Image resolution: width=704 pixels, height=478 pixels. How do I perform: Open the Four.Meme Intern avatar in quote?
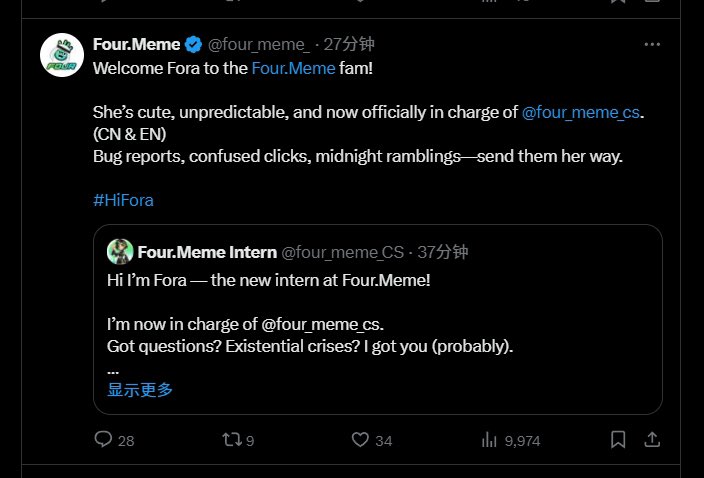[121, 251]
